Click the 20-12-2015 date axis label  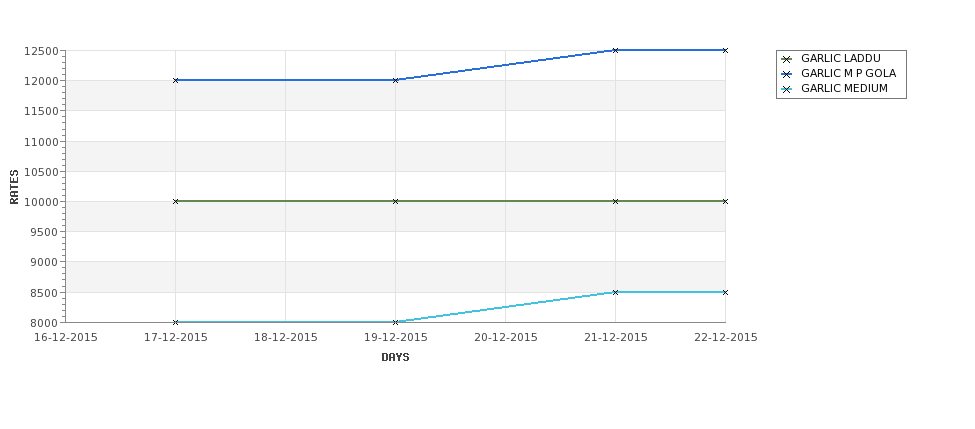tap(506, 338)
